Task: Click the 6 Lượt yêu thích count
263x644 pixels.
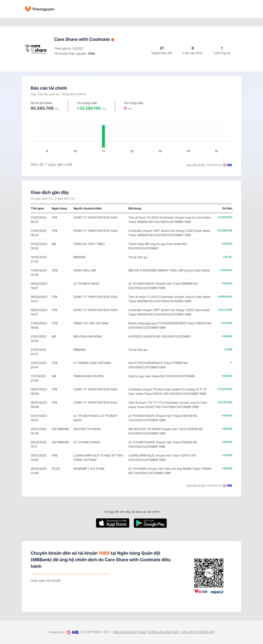Action: click(x=193, y=50)
